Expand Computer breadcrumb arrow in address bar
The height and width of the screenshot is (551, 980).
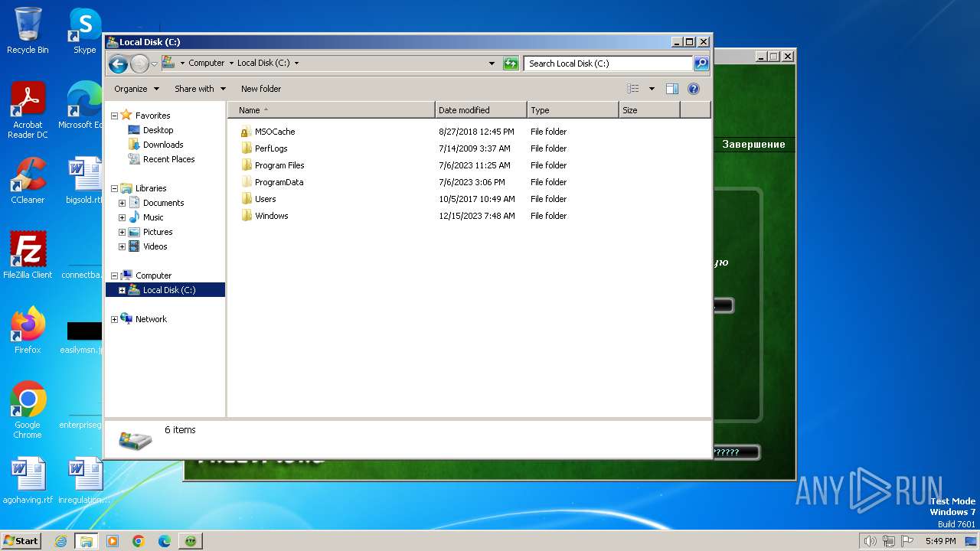[x=231, y=64]
